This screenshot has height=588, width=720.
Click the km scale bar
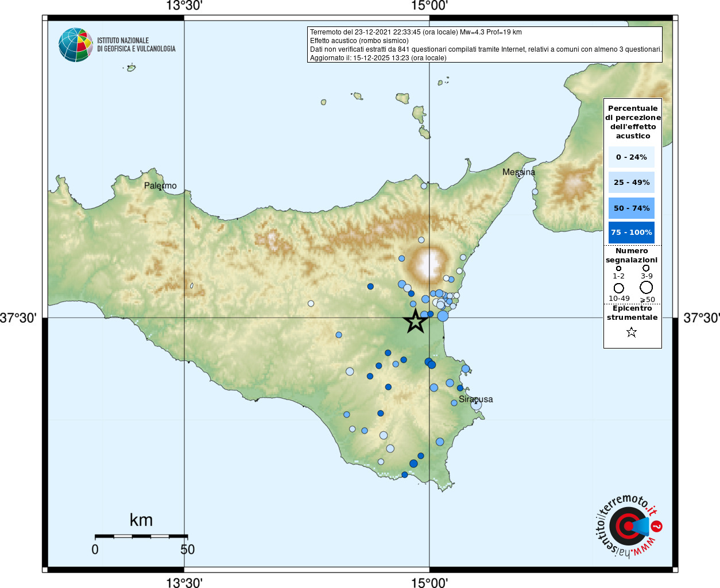coord(141,536)
